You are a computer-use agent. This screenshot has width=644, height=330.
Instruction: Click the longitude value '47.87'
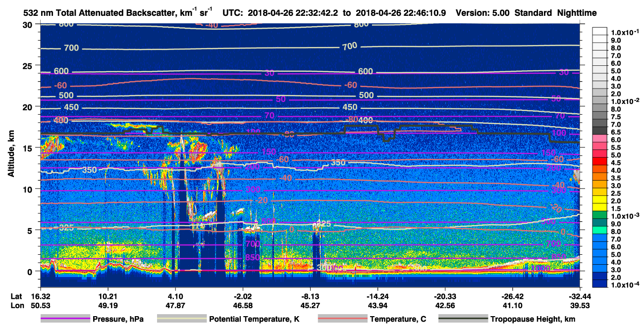pyautogui.click(x=175, y=306)
